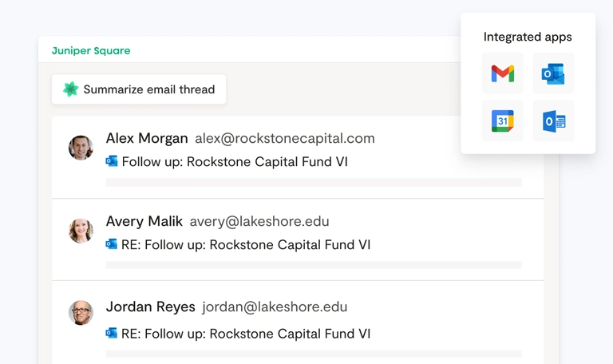Click the avery@lakeshore.edu email address
The image size is (613, 364).
[259, 221]
